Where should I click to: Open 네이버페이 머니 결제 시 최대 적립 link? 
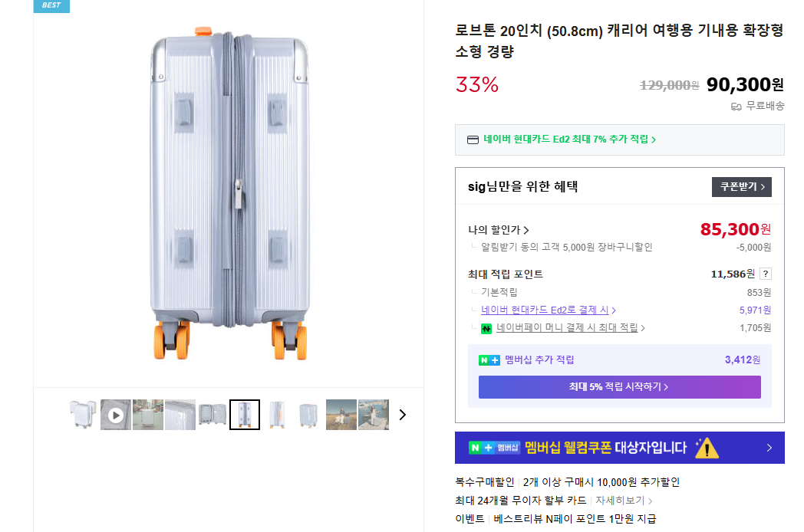[570, 328]
